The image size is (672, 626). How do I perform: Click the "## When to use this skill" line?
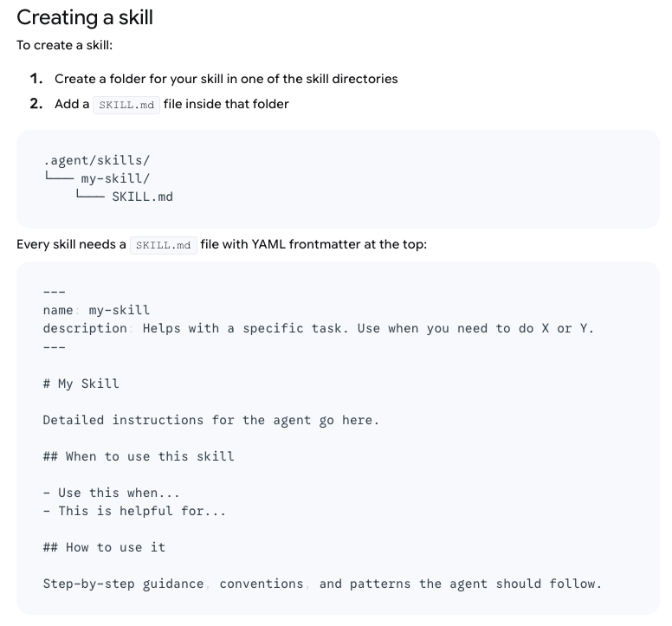139,456
